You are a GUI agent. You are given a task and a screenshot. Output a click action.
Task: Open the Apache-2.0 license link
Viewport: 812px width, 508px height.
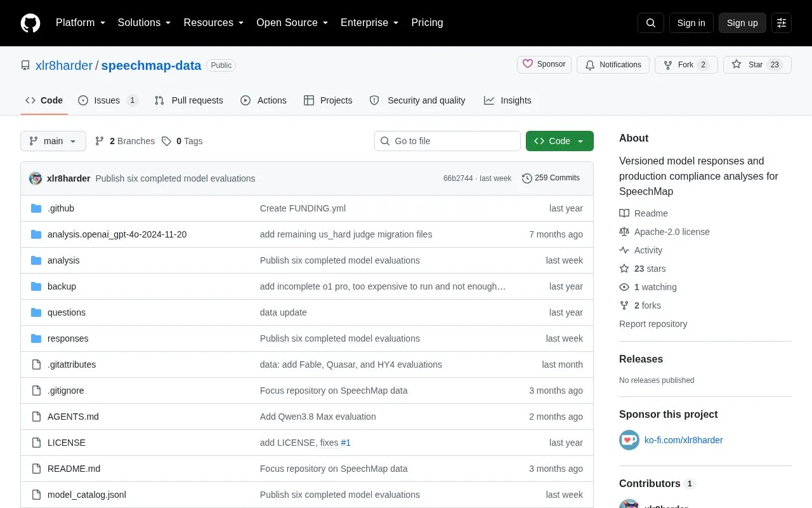[672, 232]
